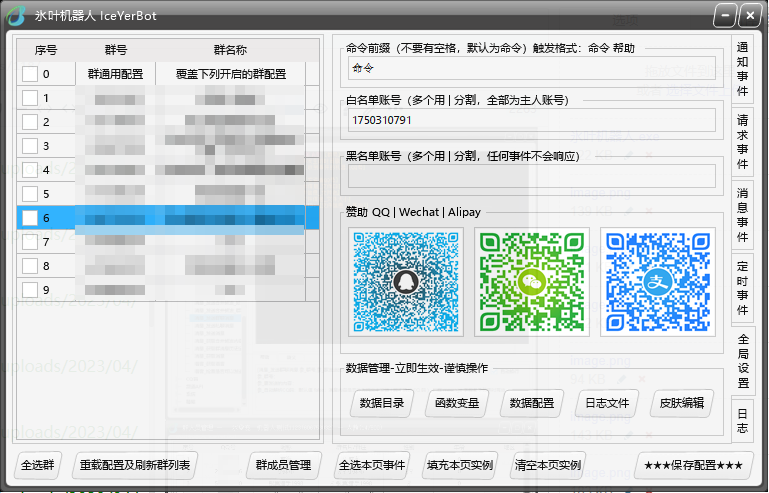Minimize the IceYerBot window

click(725, 15)
